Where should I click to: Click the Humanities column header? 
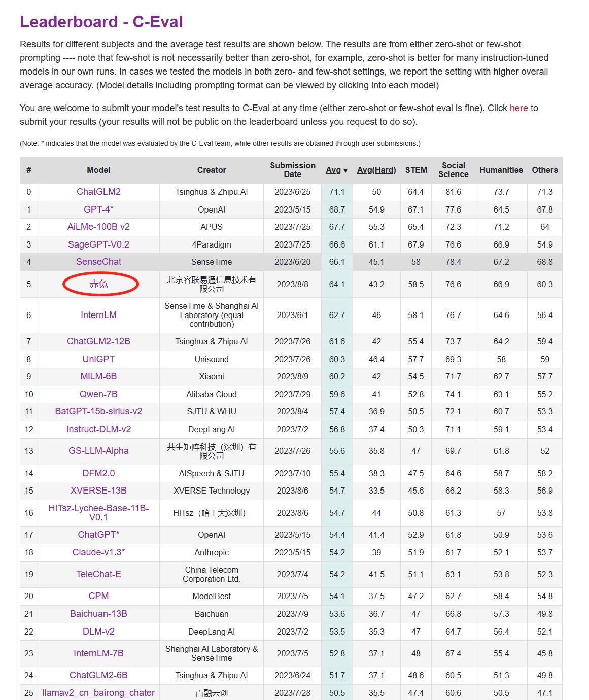[x=501, y=170]
